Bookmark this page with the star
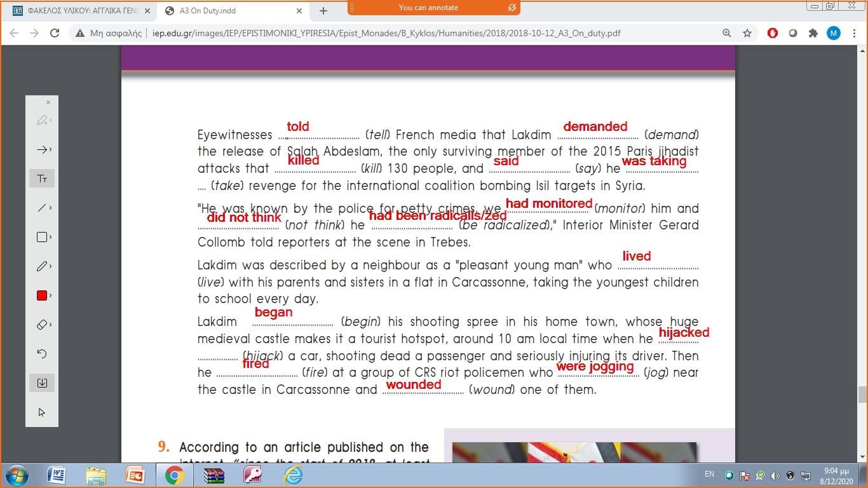Screen dimensions: 868x488 (x=747, y=34)
